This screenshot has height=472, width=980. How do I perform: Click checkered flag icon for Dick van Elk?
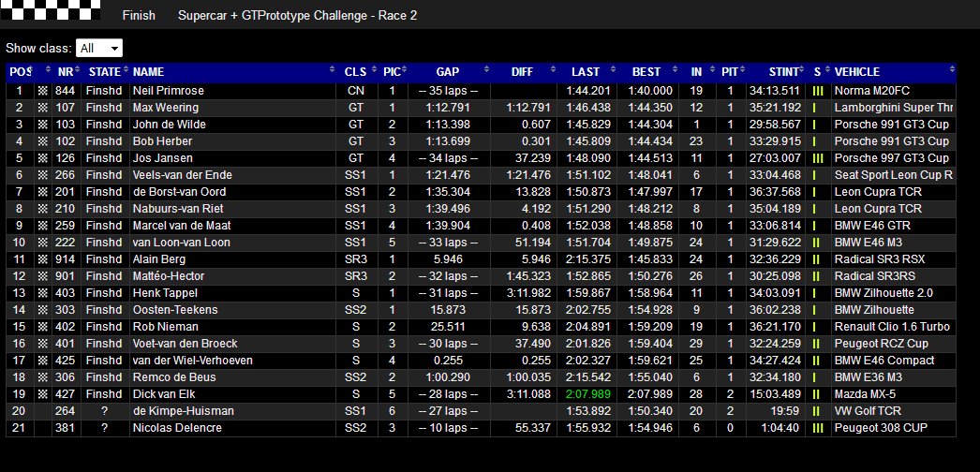point(42,394)
